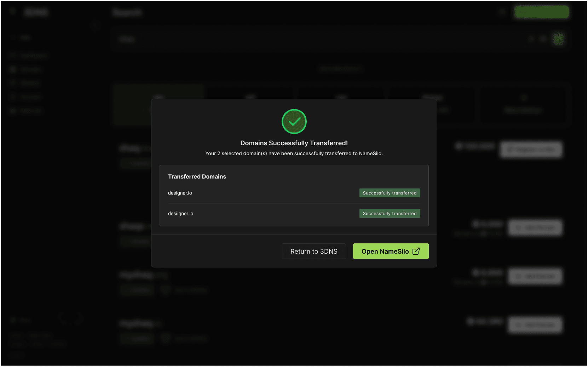Image resolution: width=588 pixels, height=367 pixels.
Task: Click the designer.io Successfully transferred badge
Action: pyautogui.click(x=390, y=193)
